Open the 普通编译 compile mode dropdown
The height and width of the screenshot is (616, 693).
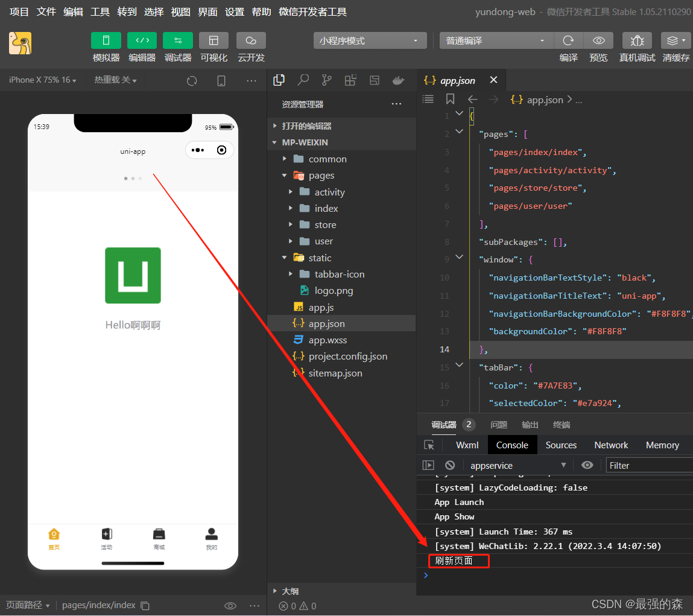pyautogui.click(x=496, y=40)
